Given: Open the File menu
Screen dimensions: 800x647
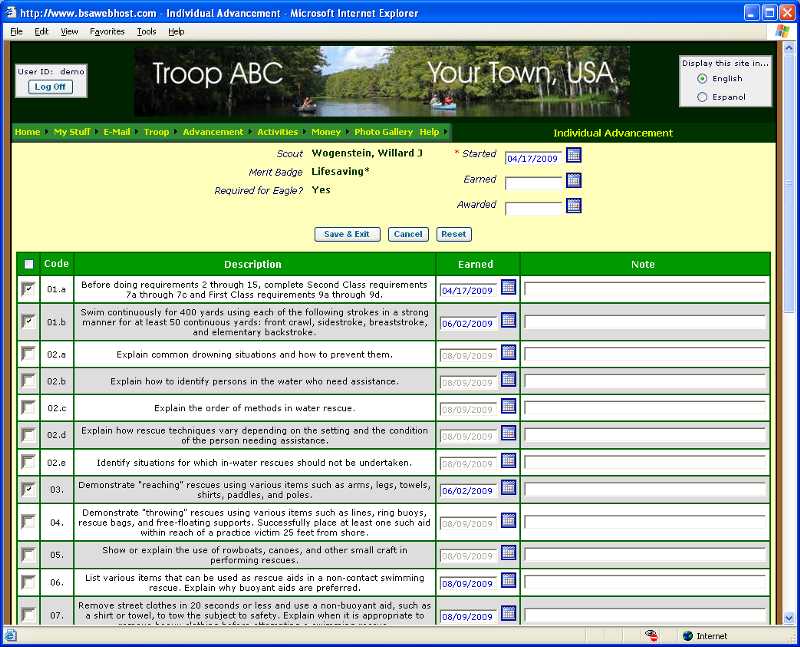Looking at the screenshot, I should 16,32.
